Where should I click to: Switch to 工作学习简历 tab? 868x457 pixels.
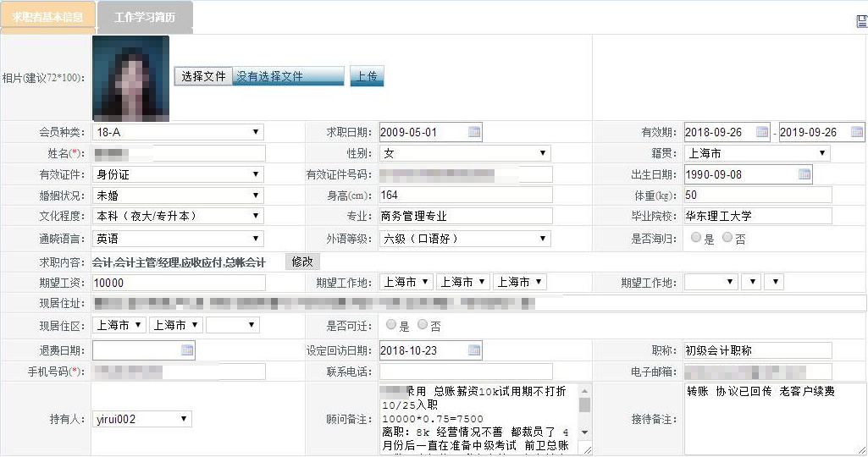[145, 17]
